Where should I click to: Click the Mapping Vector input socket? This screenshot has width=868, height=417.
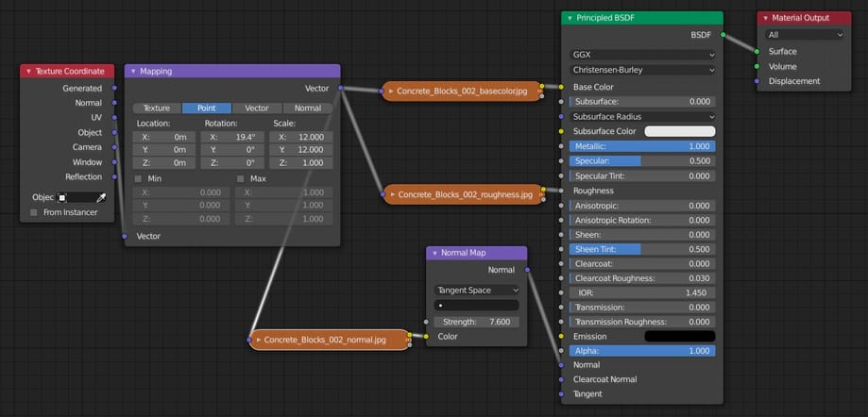click(x=125, y=236)
